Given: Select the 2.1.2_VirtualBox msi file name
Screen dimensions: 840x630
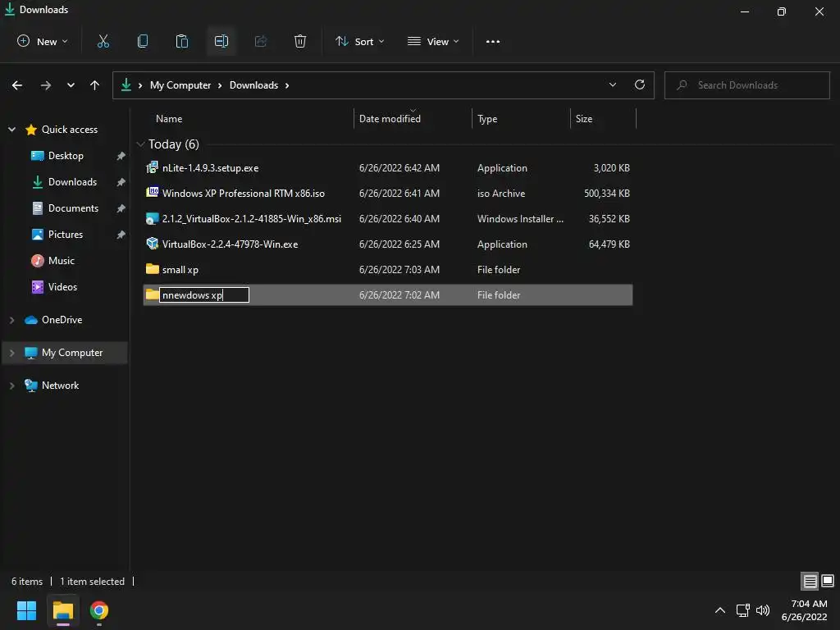Looking at the screenshot, I should pyautogui.click(x=252, y=218).
